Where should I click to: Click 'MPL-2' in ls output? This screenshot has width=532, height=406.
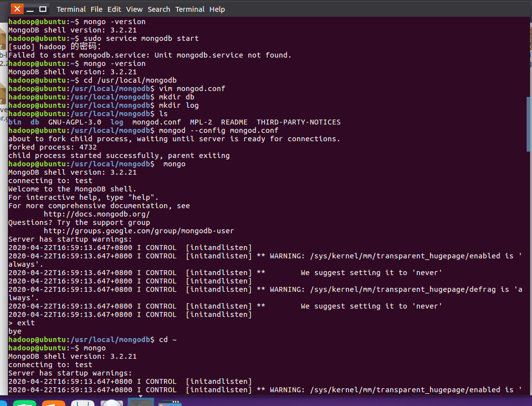pyautogui.click(x=201, y=122)
